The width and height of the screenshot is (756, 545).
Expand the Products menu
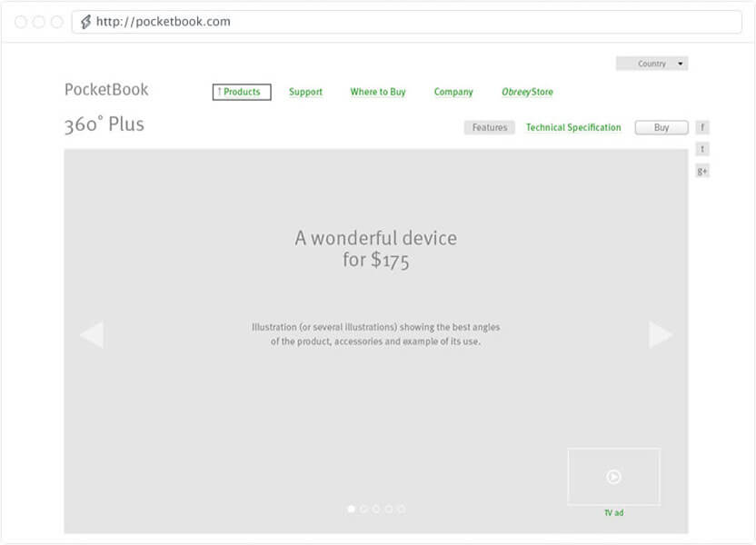(x=242, y=92)
